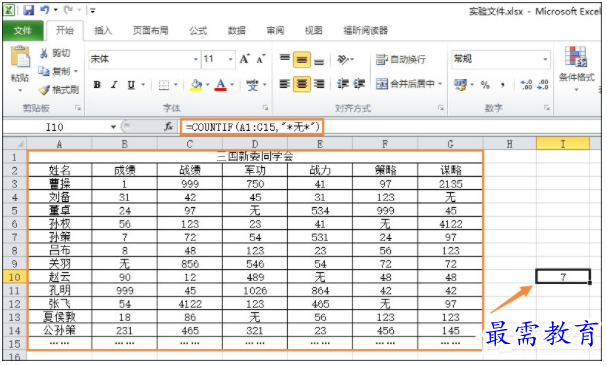Viewport: 607px width, 365px height.
Task: Toggle center text alignment
Action: click(x=302, y=84)
